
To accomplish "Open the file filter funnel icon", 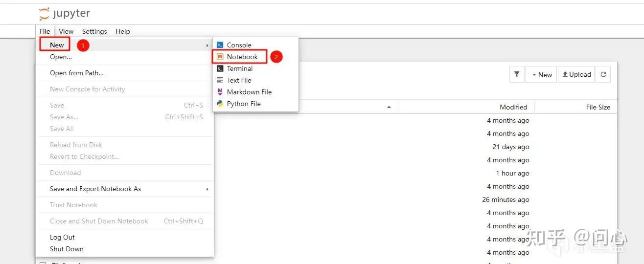I will click(517, 74).
